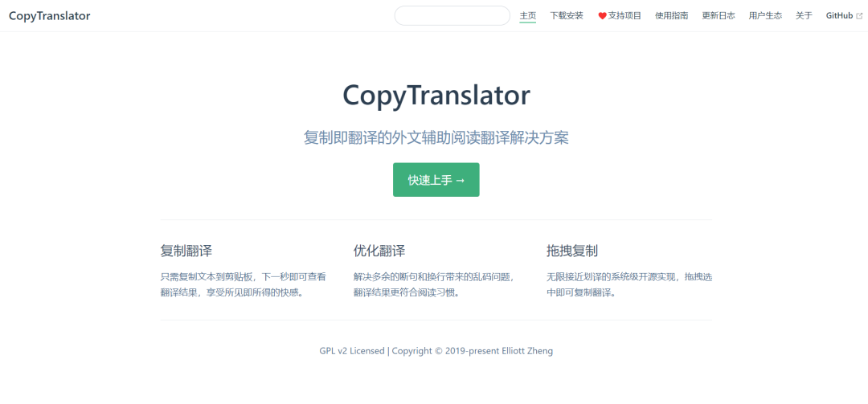Click the subtitle 复制即翻译的外文辅助阅读翻译解决方案
Image resolution: width=868 pixels, height=404 pixels.
[436, 138]
